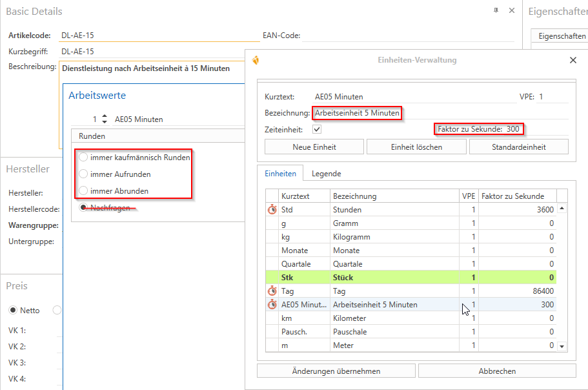Click the stopwatch icon beside Tag row
The width and height of the screenshot is (588, 390).
click(x=272, y=291)
